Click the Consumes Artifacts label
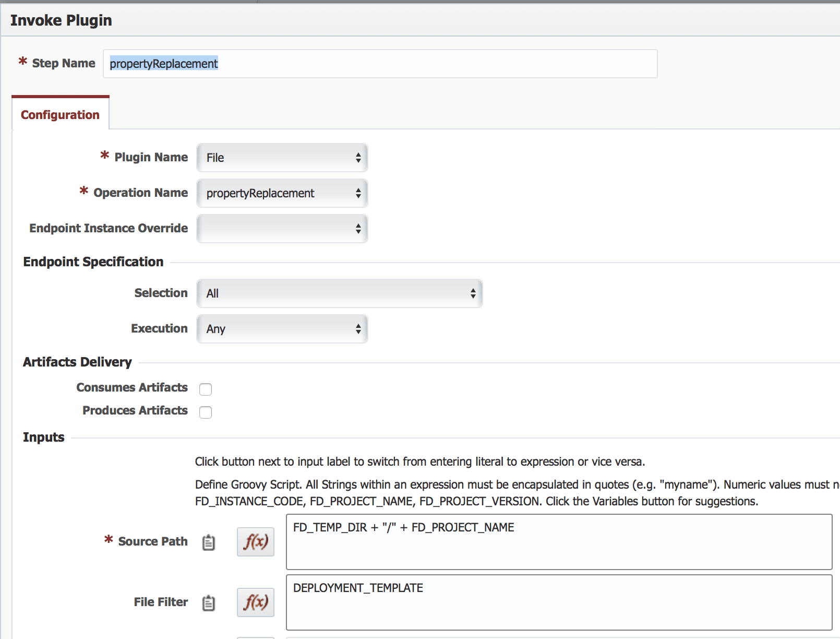 click(132, 387)
